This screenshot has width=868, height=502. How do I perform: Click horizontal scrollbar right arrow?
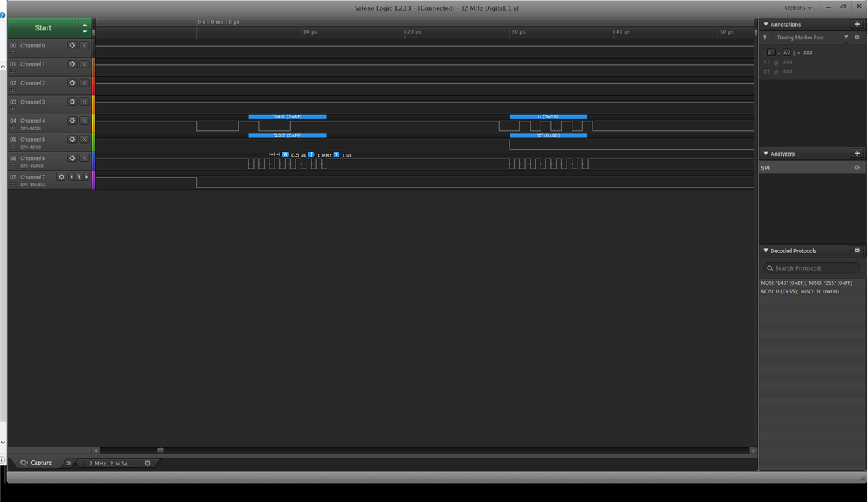[753, 451]
